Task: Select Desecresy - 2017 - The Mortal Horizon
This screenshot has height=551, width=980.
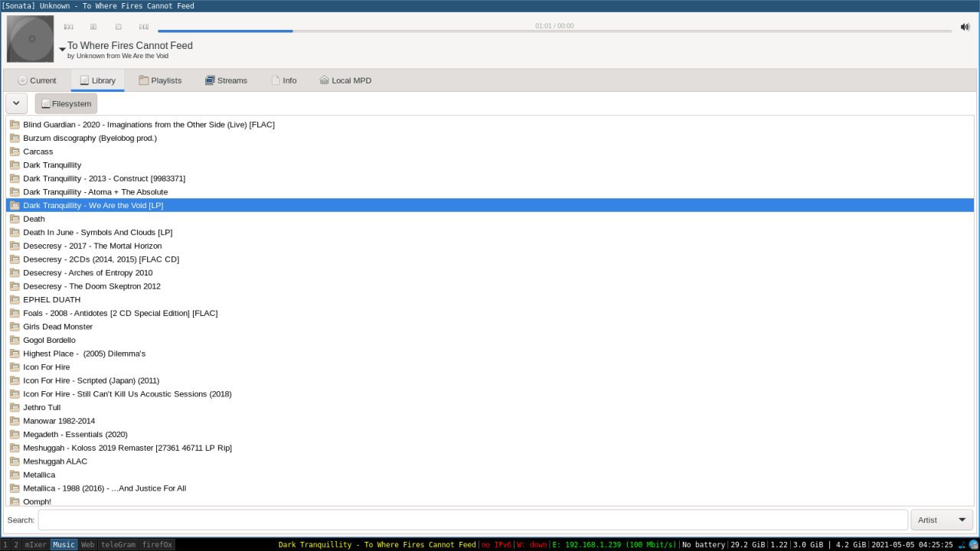Action: [x=490, y=246]
